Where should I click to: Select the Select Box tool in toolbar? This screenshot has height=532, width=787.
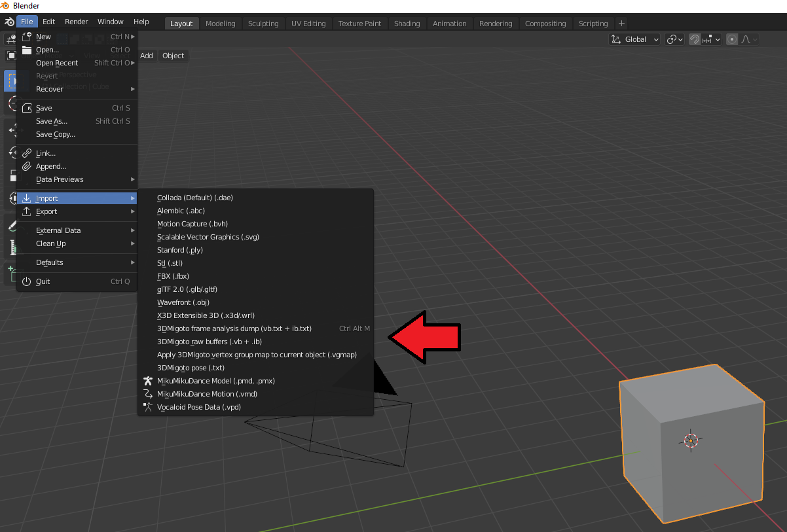11,80
